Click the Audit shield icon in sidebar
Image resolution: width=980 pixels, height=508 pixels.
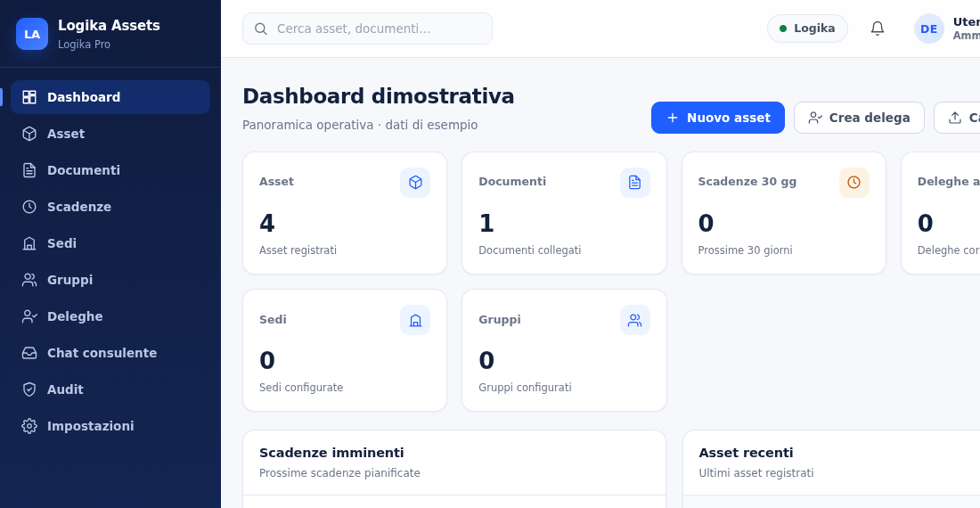click(29, 389)
